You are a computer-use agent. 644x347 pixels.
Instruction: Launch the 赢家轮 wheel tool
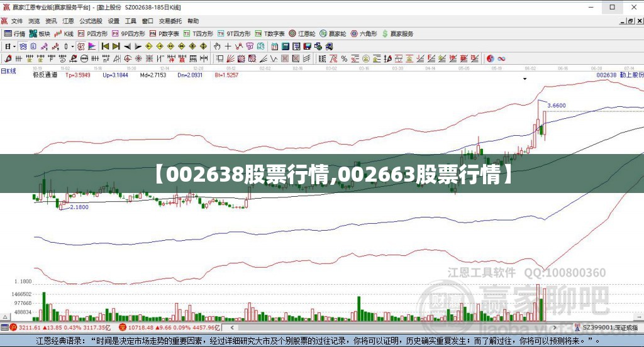(x=333, y=34)
